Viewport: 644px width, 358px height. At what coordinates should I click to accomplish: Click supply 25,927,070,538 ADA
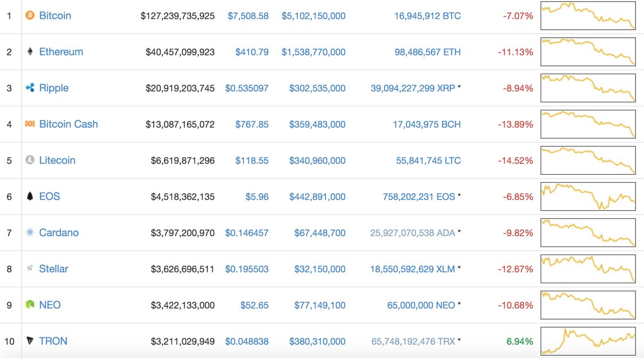(412, 233)
